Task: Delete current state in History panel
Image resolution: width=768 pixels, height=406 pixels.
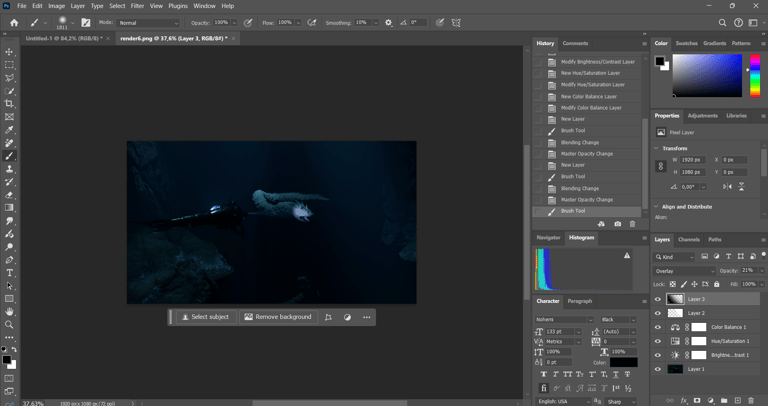Action: point(632,224)
